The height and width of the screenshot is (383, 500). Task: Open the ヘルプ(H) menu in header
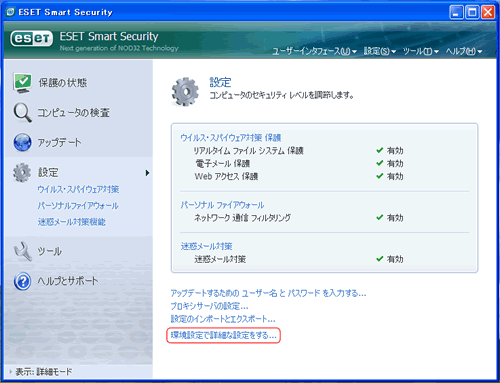pos(464,51)
